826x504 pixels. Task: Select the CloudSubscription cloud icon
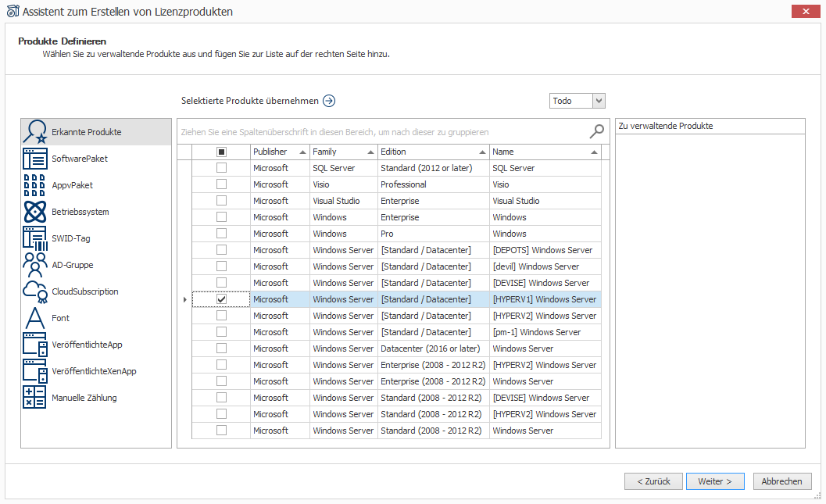pos(34,291)
